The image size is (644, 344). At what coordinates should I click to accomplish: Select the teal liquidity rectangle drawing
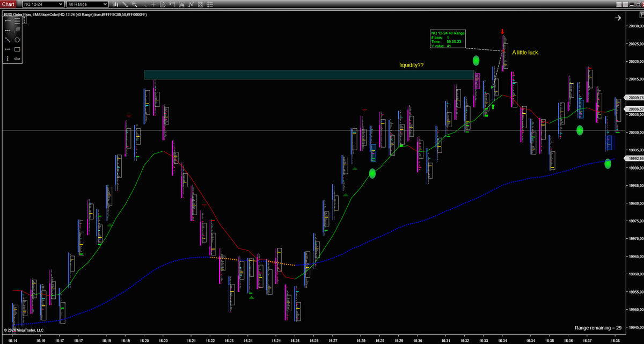pyautogui.click(x=309, y=75)
